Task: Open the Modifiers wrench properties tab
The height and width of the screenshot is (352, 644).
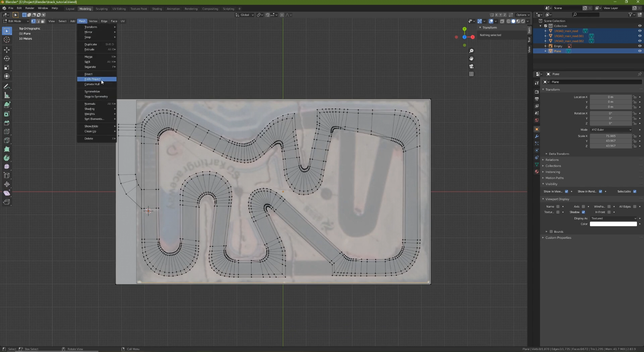Action: (x=537, y=136)
